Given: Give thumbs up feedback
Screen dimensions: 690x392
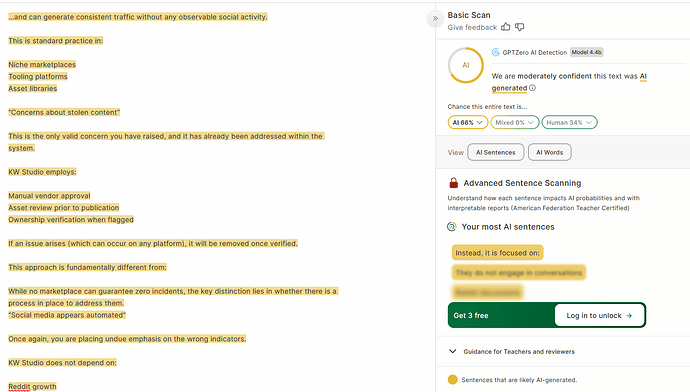Looking at the screenshot, I should [506, 27].
